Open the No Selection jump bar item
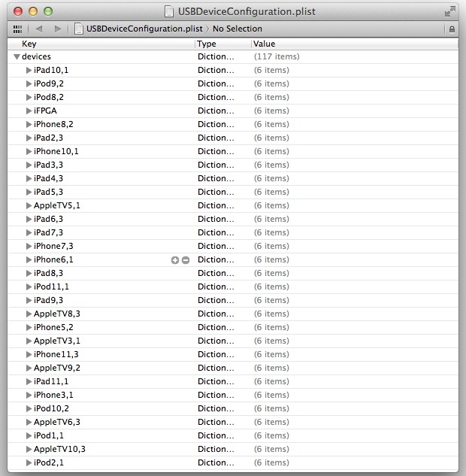Screen dimensions: 466x476 (238, 29)
